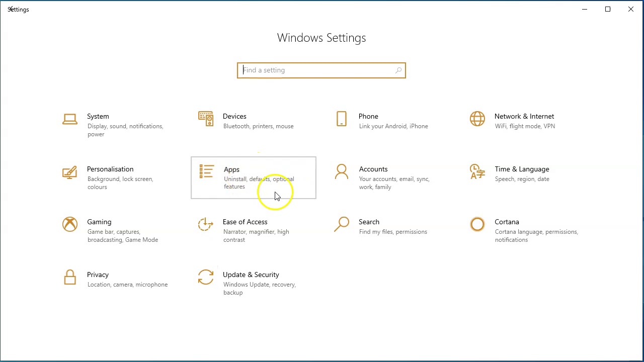
Task: Select the Accounts person icon
Action: [x=342, y=172]
